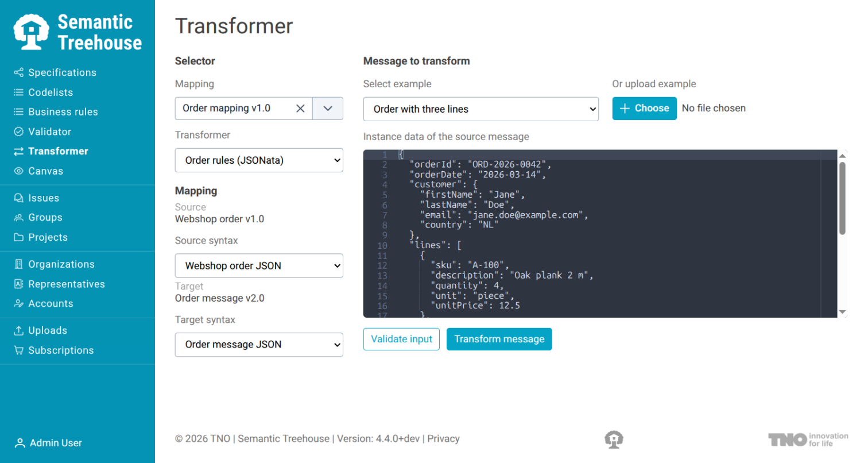
Task: Click the Groups people icon
Action: 19,218
